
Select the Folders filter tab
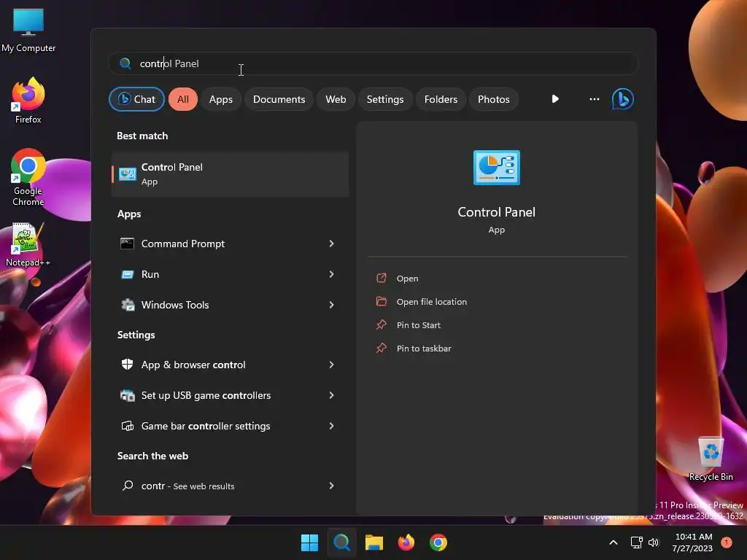click(441, 99)
